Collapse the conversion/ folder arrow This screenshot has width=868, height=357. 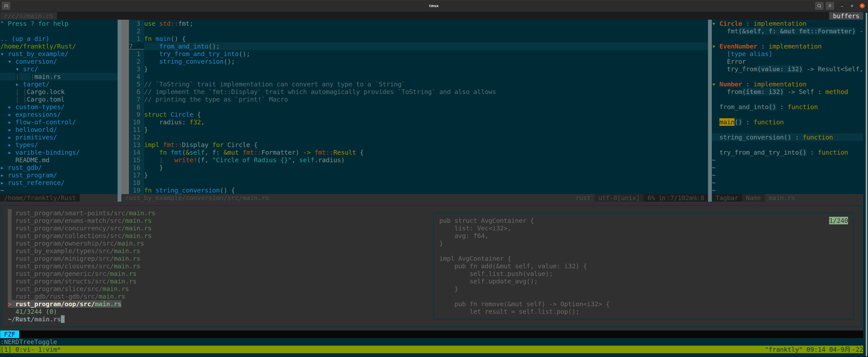(10, 62)
